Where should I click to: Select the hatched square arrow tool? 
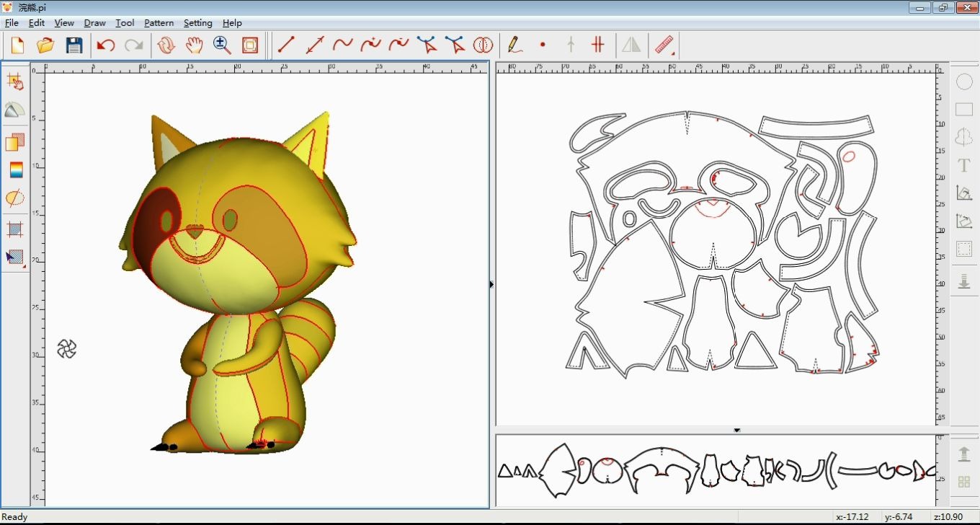(14, 257)
